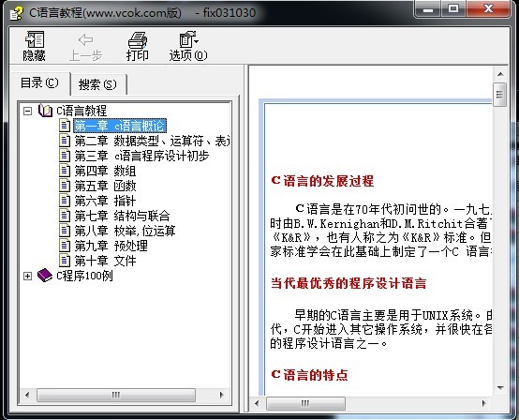Click the 隐藏 (Hide) toolbar icon
The image size is (519, 420).
35,39
